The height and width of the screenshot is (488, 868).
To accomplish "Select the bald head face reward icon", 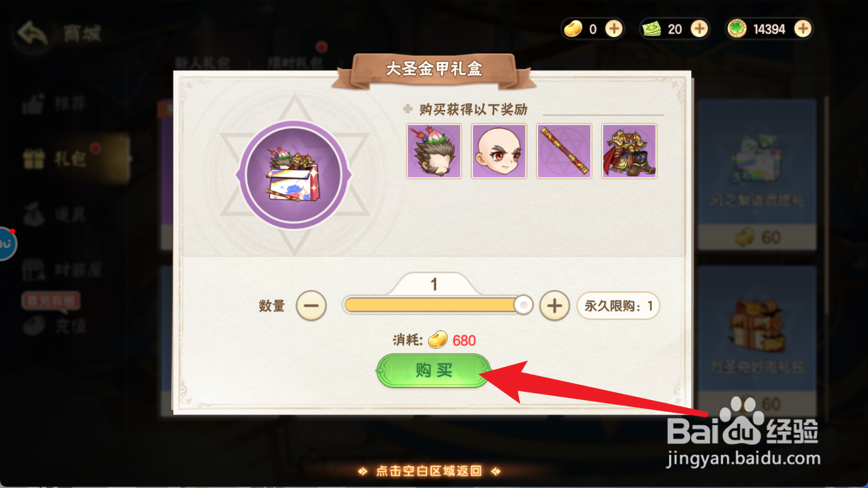I will click(499, 151).
